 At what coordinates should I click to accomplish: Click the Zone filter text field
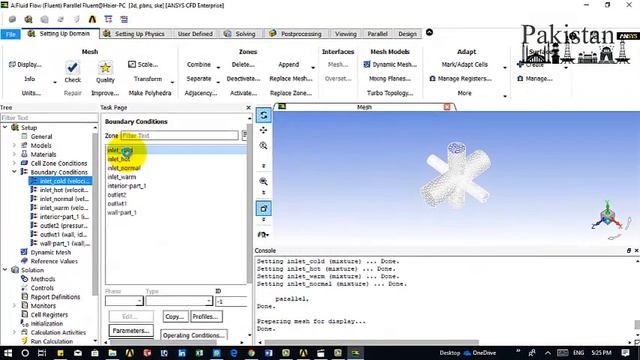[179, 135]
